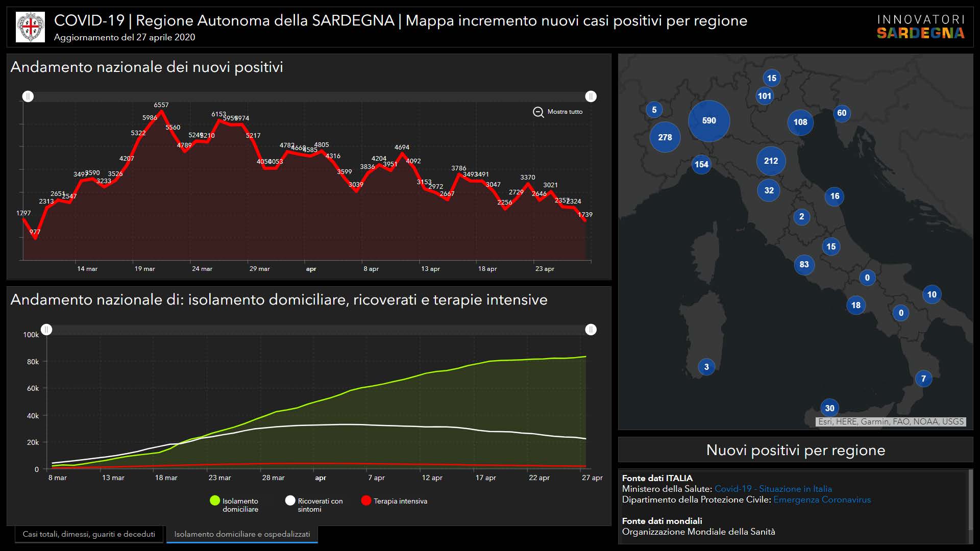The height and width of the screenshot is (551, 980).
Task: Click the 590 cluster marker on map
Action: (x=709, y=121)
